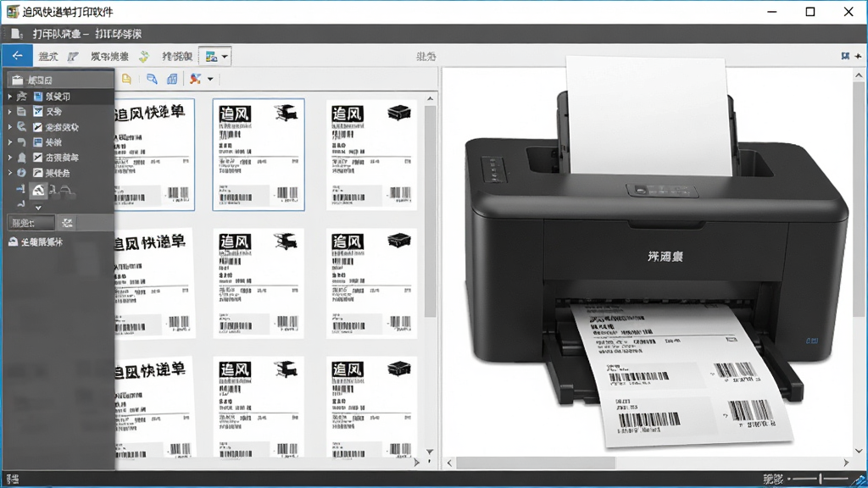
Task: Click the text label beside the sidebar lock icon
Action: 42,242
